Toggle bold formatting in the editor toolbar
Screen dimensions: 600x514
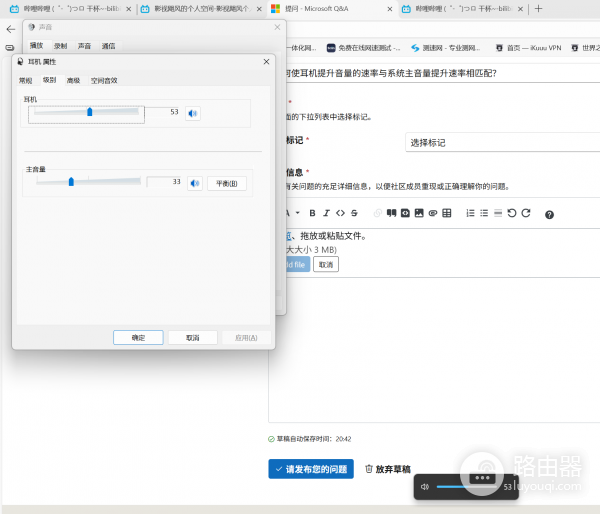pos(312,213)
